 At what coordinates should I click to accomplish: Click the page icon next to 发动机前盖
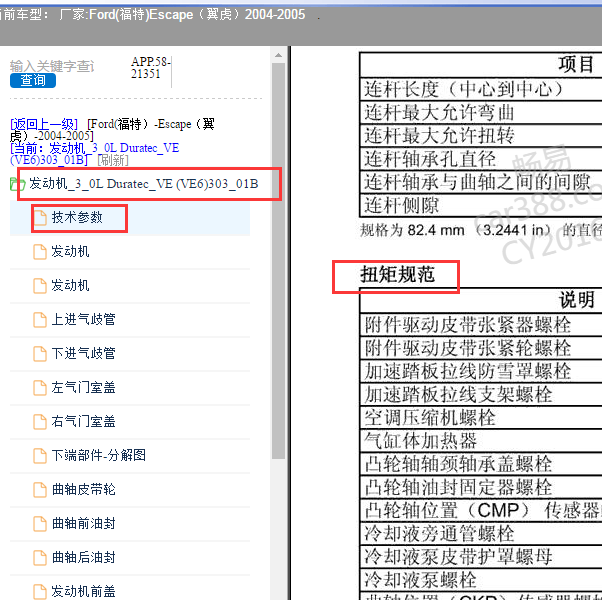pos(40,591)
